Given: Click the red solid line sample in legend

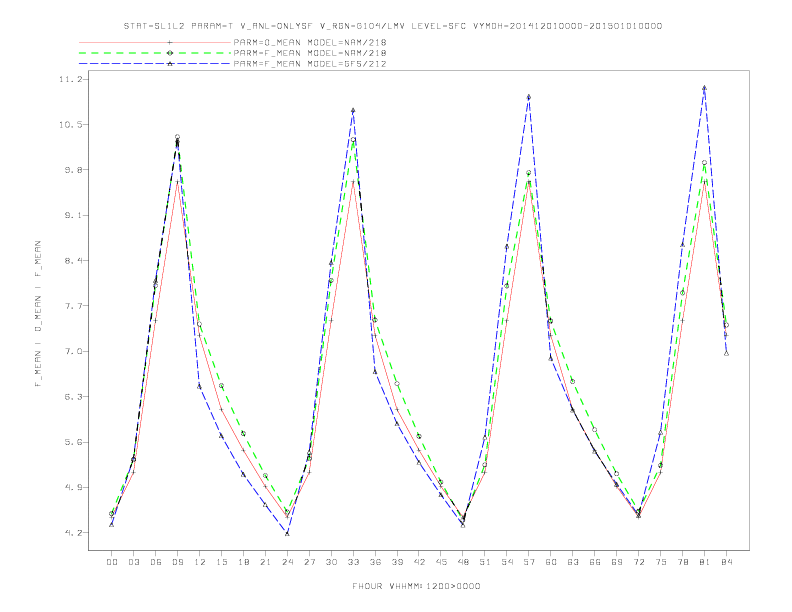Looking at the screenshot, I should coord(155,42).
